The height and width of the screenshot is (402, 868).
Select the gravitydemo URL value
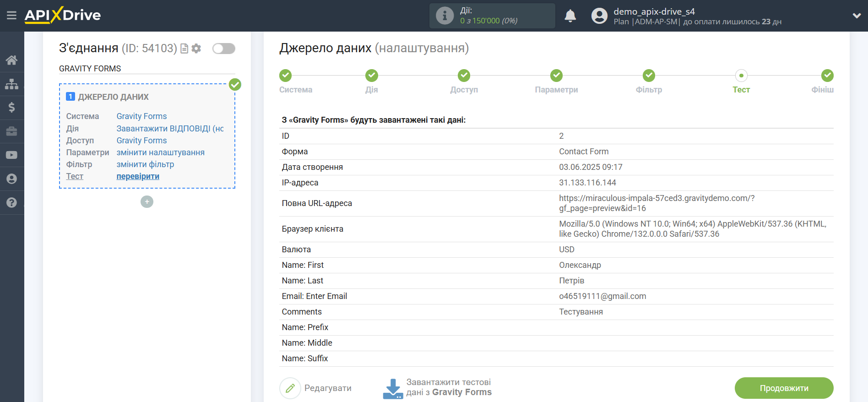[656, 203]
